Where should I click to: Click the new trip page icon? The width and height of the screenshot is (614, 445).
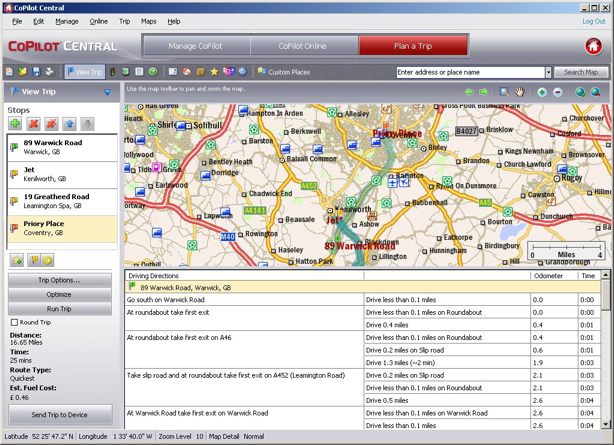9,72
